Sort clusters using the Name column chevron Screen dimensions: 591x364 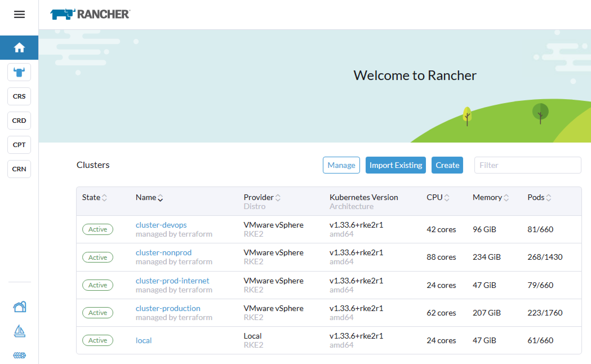(x=161, y=198)
